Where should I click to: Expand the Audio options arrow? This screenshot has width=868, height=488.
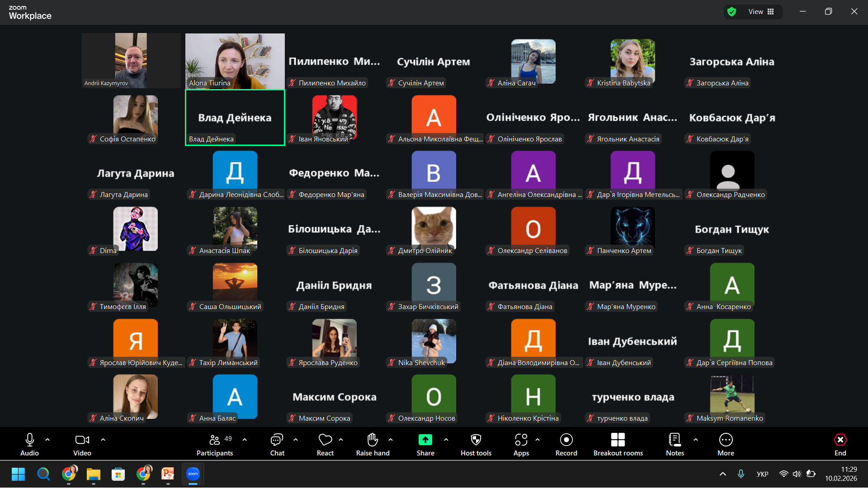pyautogui.click(x=47, y=439)
